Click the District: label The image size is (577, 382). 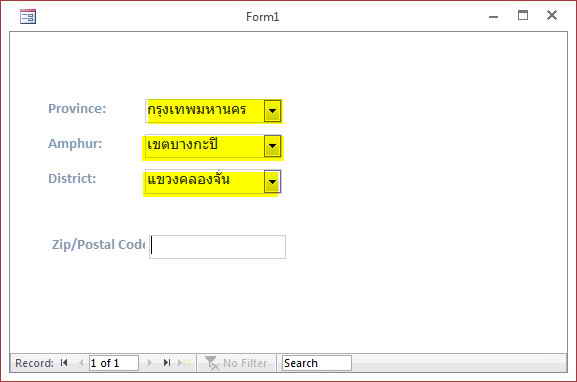pos(72,179)
